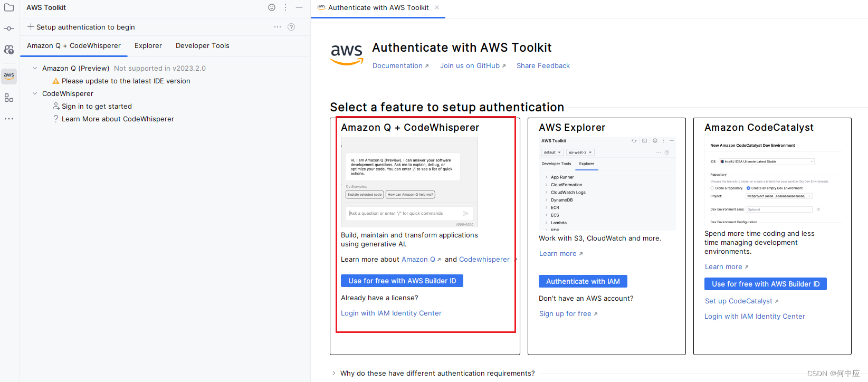Viewport: 868px width, 382px height.
Task: Click the warning icon next to update message
Action: point(56,81)
